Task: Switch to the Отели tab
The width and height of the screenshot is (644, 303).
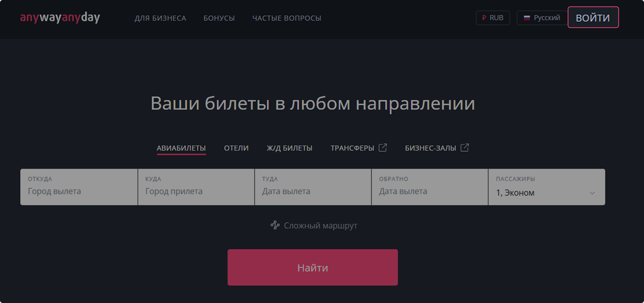Action: (236, 148)
